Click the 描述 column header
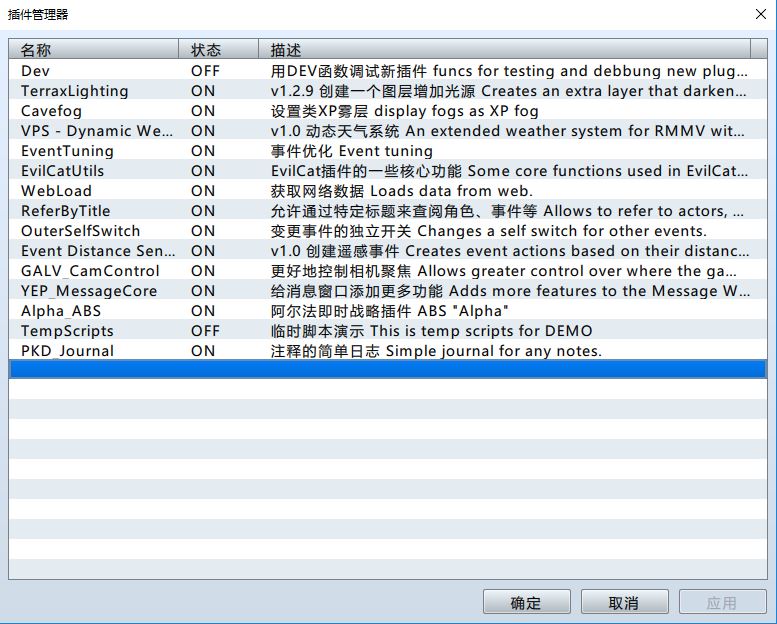The width and height of the screenshot is (777, 624). coord(504,50)
